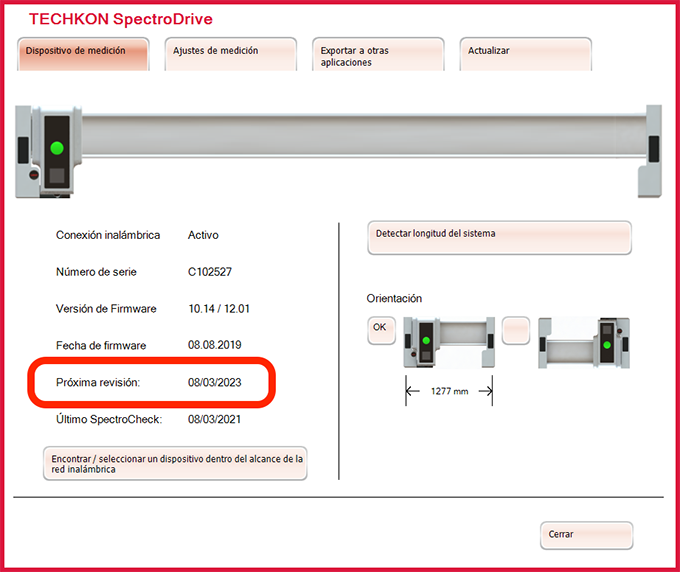Click firmware date 08.08.2019

click(215, 345)
